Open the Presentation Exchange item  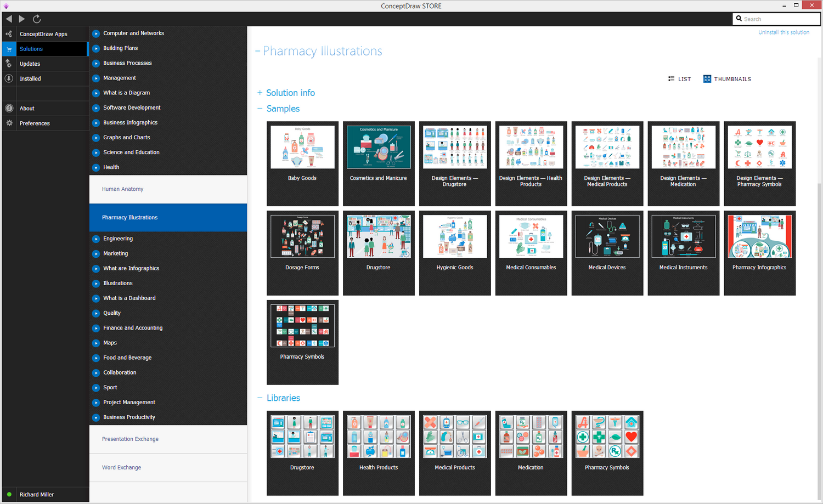[168, 439]
